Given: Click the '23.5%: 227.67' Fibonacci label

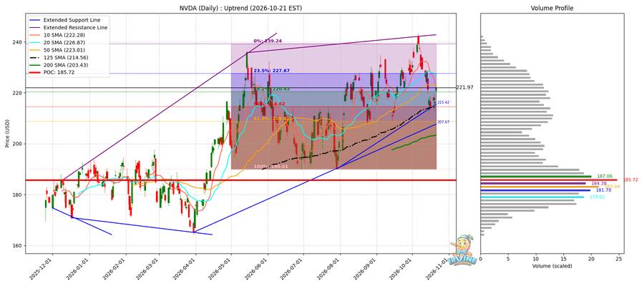Looking at the screenshot, I should tap(271, 71).
